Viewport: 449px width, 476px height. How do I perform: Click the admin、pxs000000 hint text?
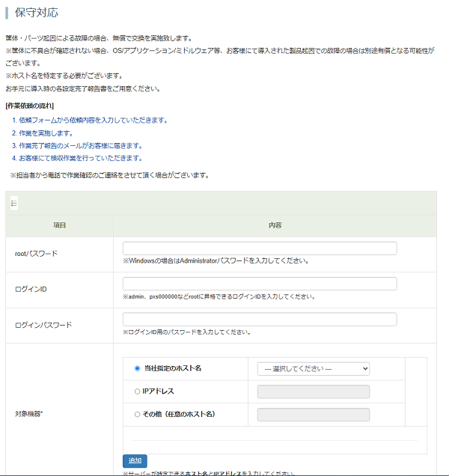pos(219,296)
